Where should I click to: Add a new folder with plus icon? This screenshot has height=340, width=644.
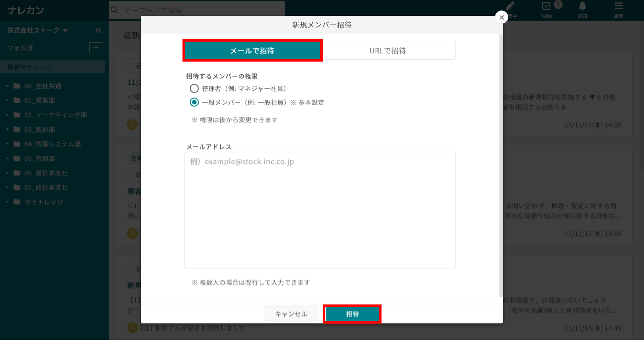96,48
